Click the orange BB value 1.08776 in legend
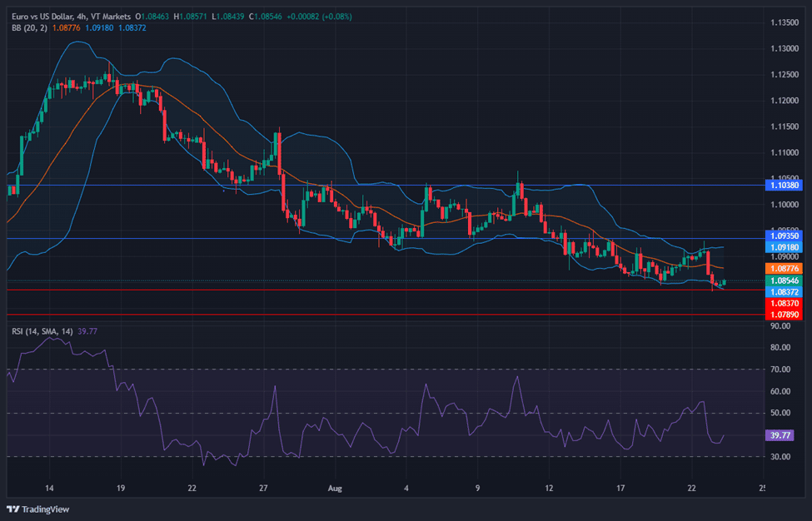812x521 pixels. click(66, 27)
